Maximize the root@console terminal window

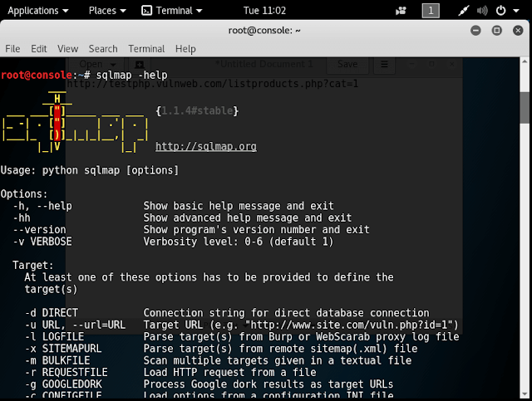pos(497,31)
